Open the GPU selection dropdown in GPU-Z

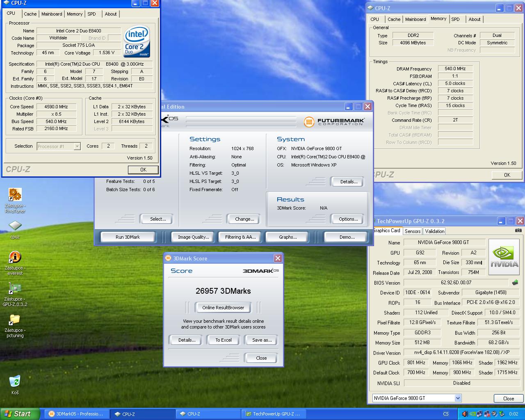[458, 398]
